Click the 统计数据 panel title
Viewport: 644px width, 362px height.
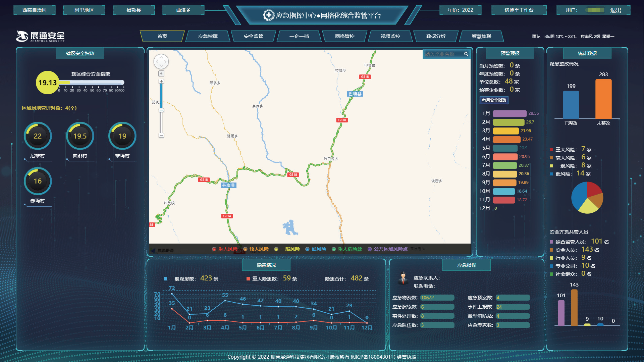coord(587,53)
